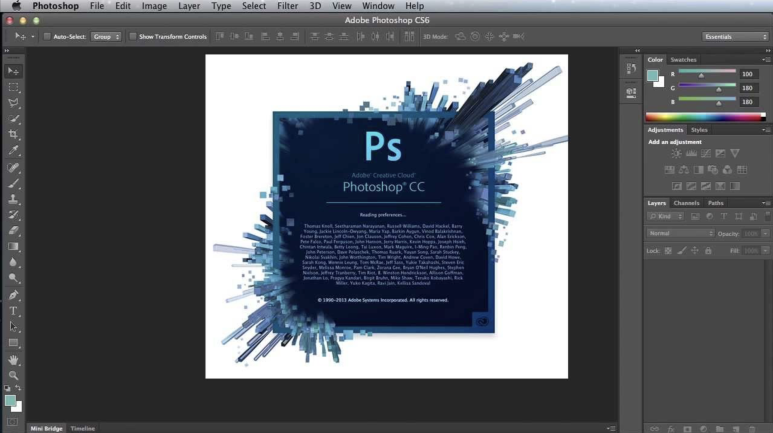
Task: Enable Auto-Select checkbox
Action: point(47,36)
